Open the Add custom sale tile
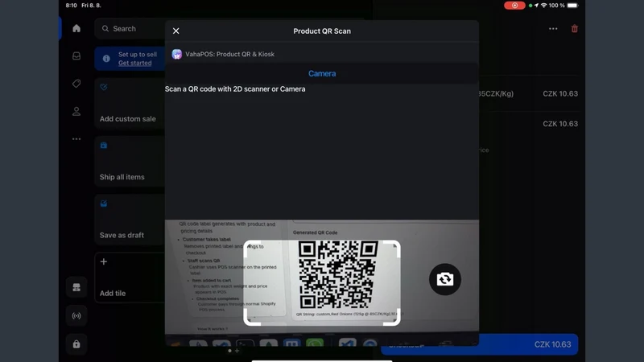This screenshot has width=644, height=362. pyautogui.click(x=130, y=103)
